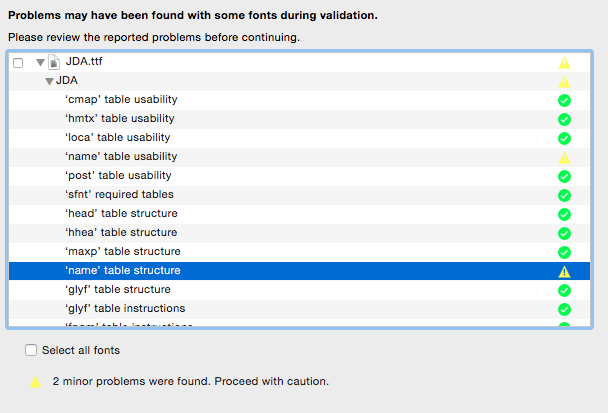
Task: Click the caution icon beside minor problems message
Action: coord(36,382)
